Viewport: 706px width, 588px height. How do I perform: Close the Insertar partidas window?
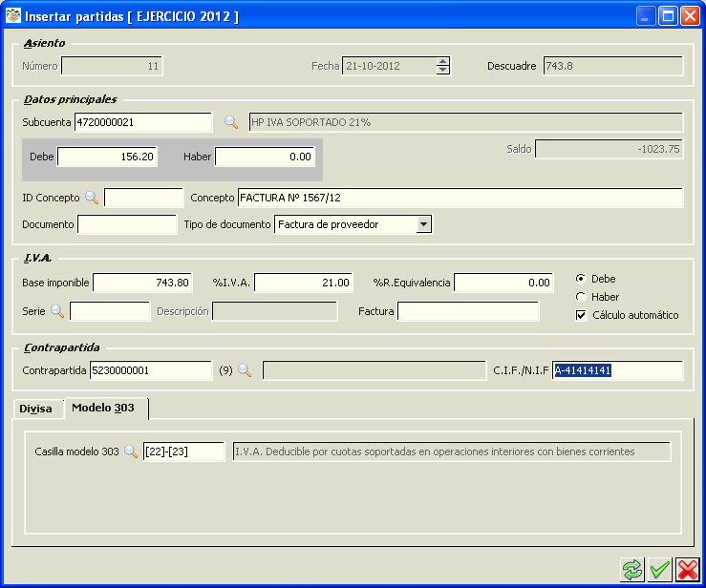690,16
